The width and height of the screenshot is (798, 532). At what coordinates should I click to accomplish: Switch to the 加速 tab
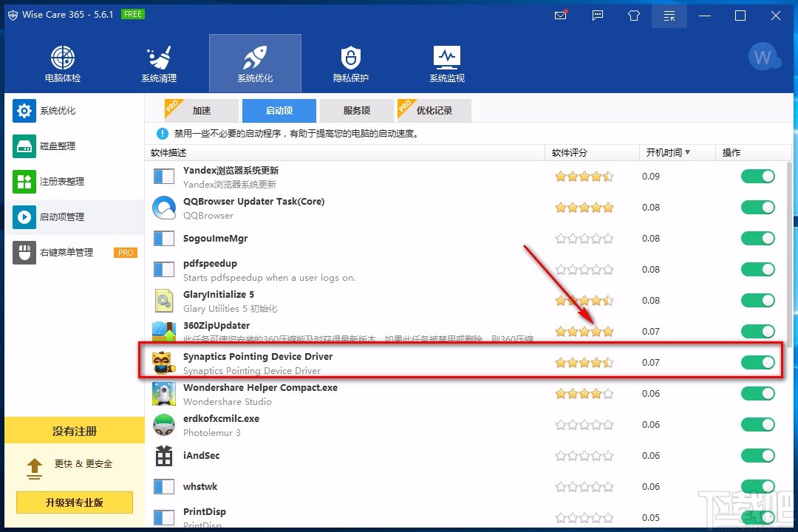(x=202, y=111)
